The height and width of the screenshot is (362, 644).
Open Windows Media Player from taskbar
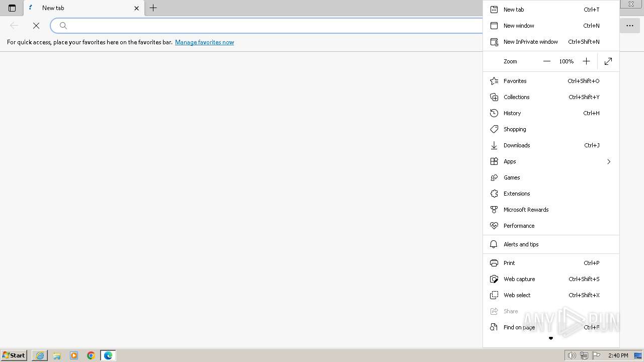(x=74, y=355)
